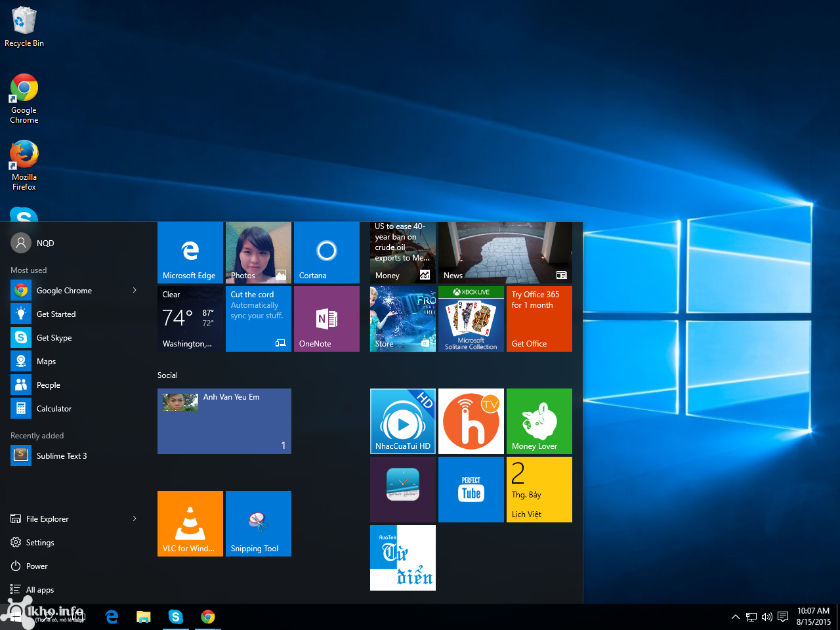Launch the Cortana tile
The height and width of the screenshot is (630, 840).
coord(327,253)
